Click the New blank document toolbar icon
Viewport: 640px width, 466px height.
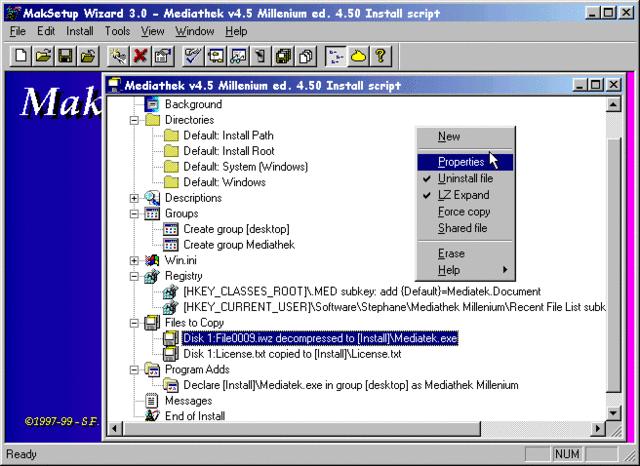click(21, 55)
